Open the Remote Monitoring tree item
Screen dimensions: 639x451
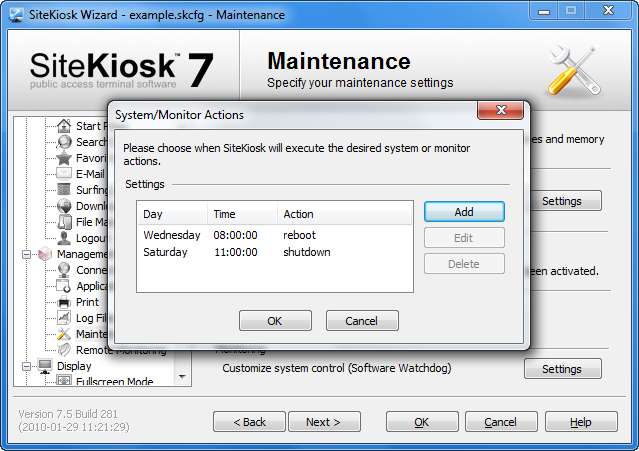(x=121, y=350)
